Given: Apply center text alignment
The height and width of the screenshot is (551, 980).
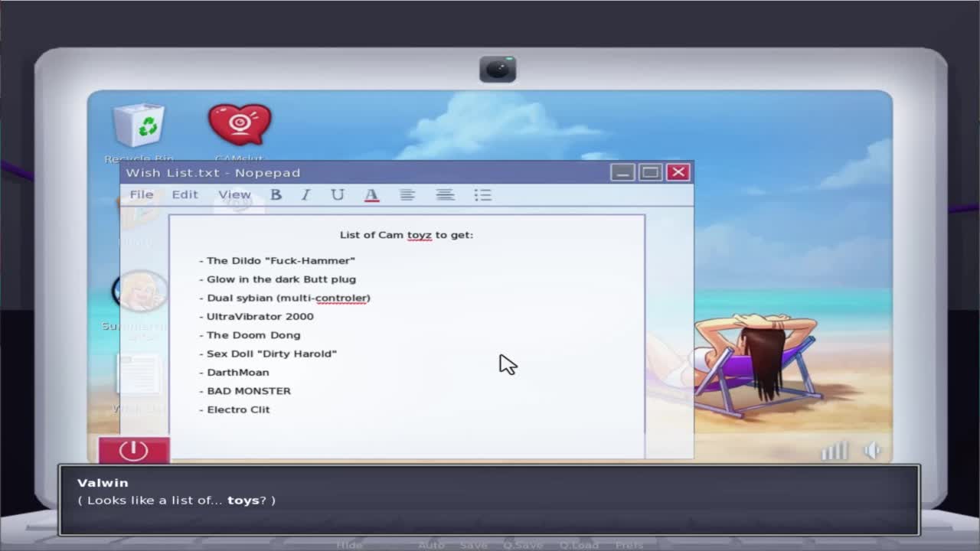Looking at the screenshot, I should click(x=445, y=195).
